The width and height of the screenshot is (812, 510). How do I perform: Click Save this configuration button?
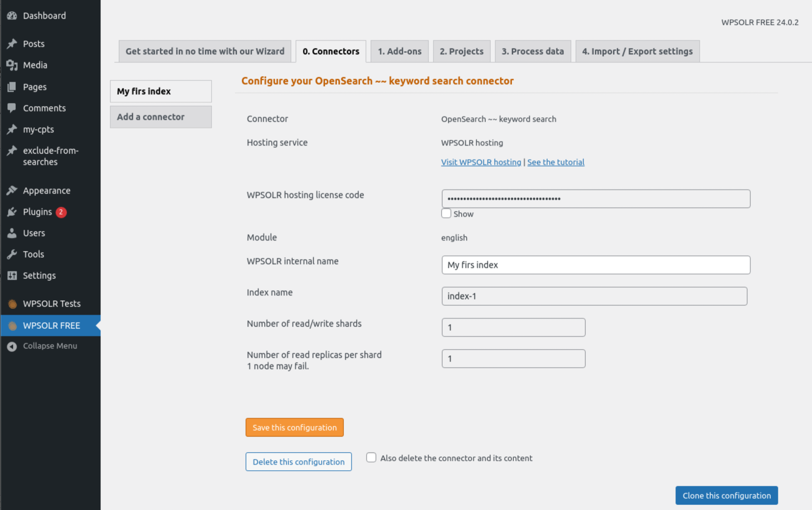click(x=295, y=427)
